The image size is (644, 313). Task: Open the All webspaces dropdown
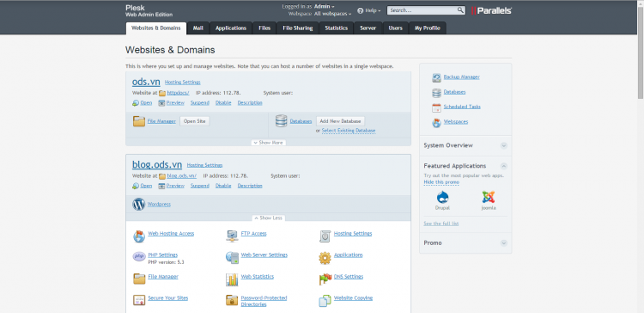pyautogui.click(x=332, y=14)
